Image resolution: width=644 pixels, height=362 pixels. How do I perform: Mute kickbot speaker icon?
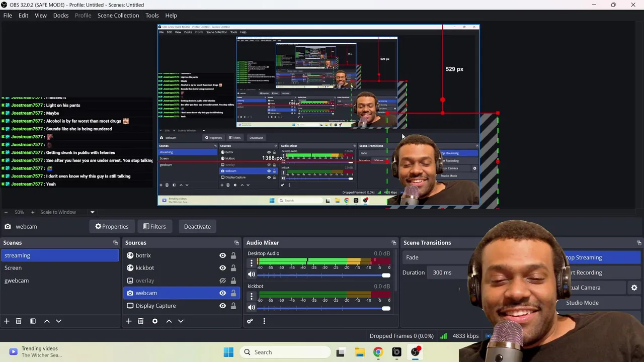(252, 307)
